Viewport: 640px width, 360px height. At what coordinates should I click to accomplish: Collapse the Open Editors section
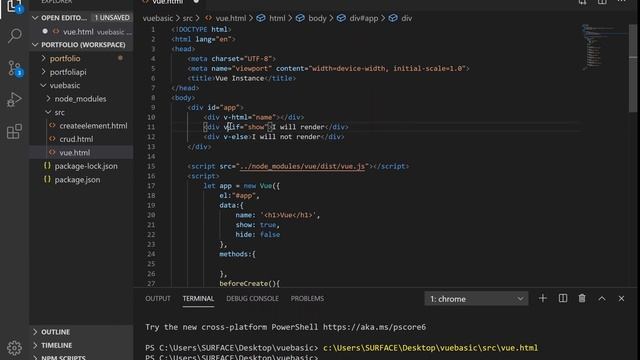click(x=35, y=18)
